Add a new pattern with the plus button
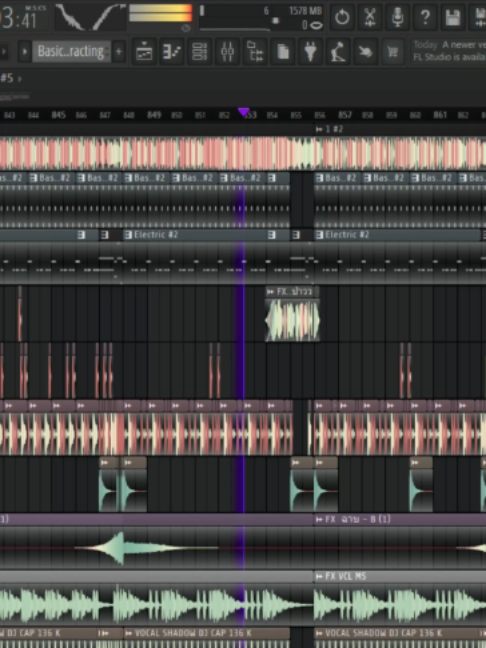The width and height of the screenshot is (486, 648). pyautogui.click(x=119, y=52)
